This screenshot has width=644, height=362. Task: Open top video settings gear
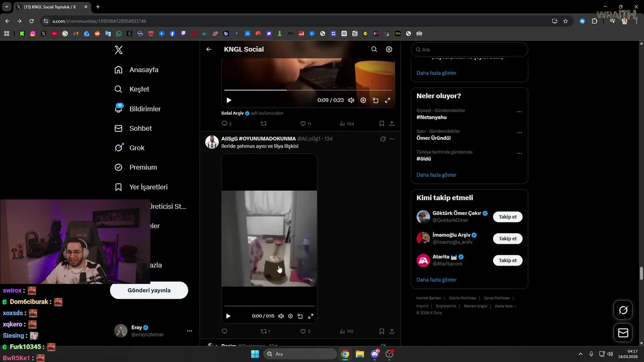363,100
